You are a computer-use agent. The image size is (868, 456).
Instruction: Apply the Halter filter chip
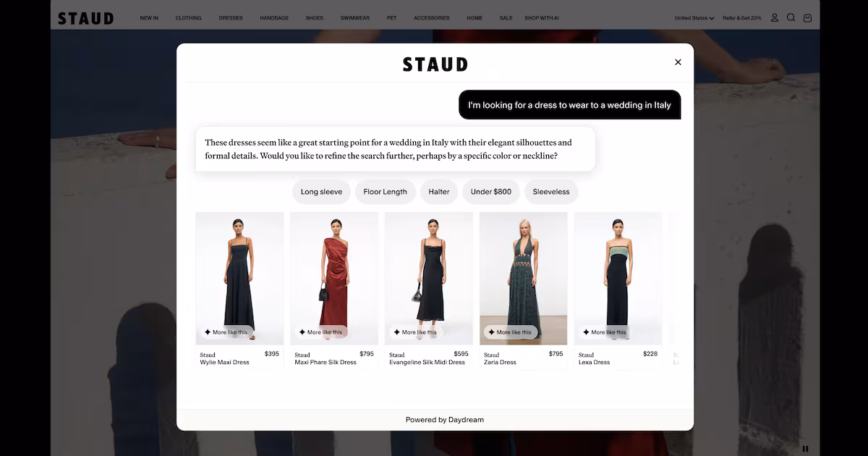click(439, 192)
